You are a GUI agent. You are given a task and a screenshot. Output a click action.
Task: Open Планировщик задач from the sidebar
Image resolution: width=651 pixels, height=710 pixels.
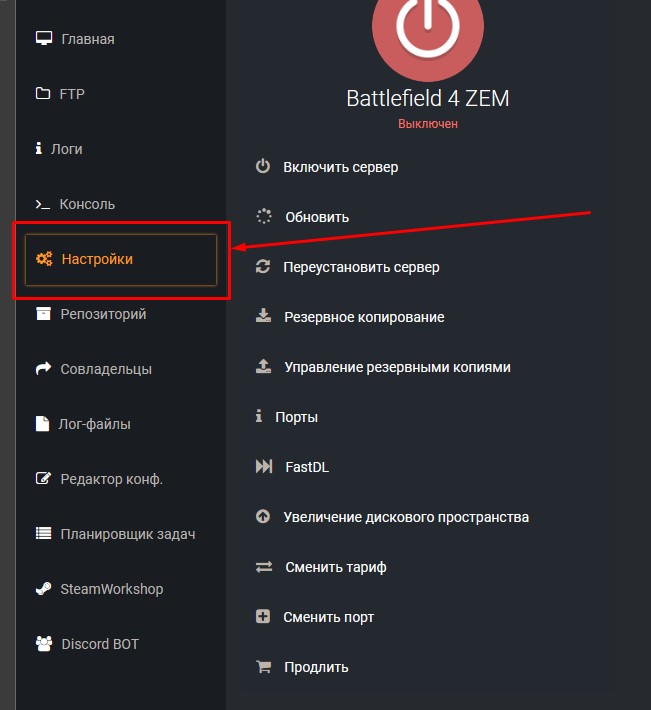click(x=127, y=534)
